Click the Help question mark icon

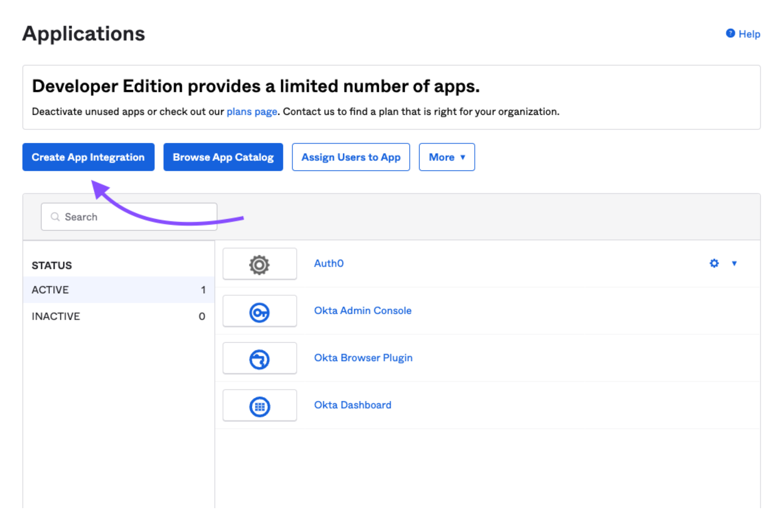pyautogui.click(x=730, y=34)
